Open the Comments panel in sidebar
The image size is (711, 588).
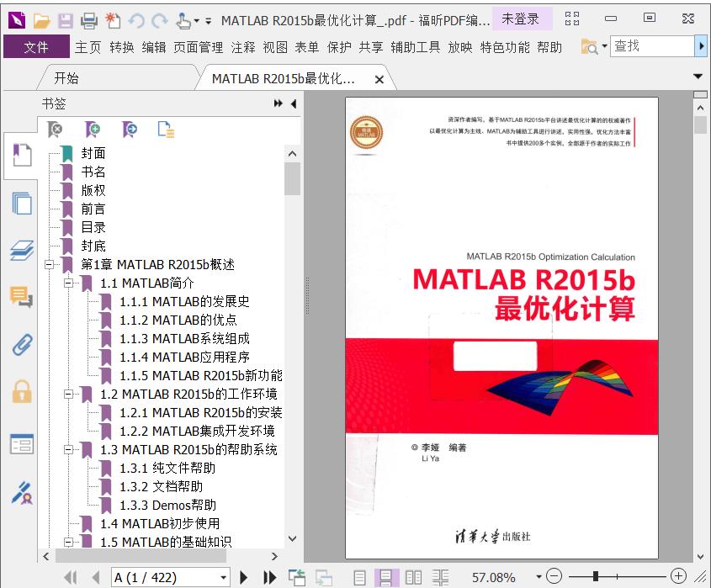click(x=21, y=297)
